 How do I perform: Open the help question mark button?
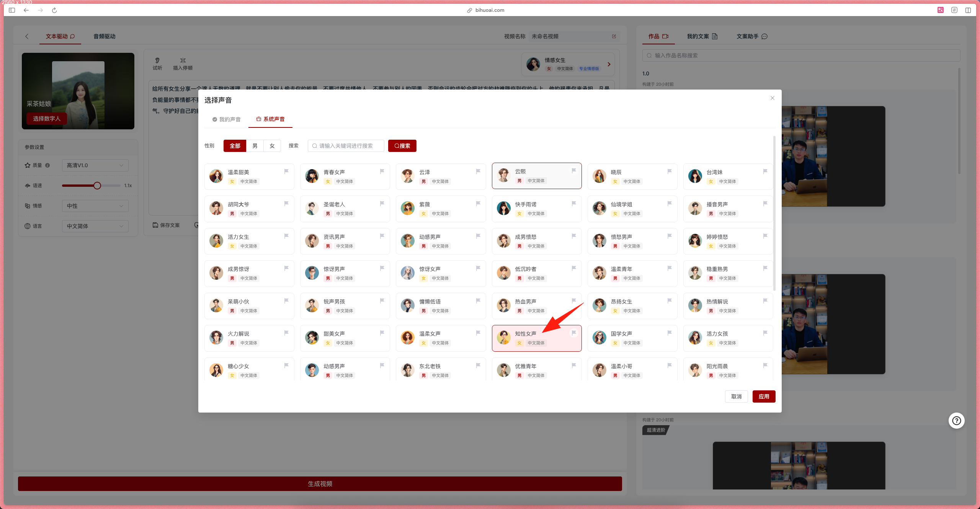[x=957, y=421]
